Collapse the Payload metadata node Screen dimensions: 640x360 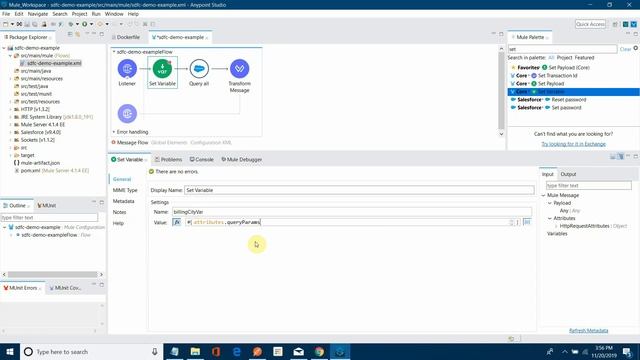(x=550, y=203)
